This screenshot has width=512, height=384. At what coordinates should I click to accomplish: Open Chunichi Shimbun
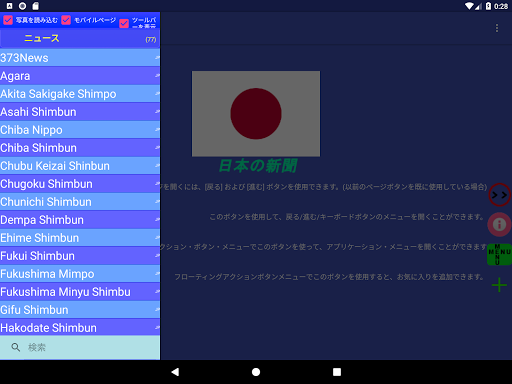click(x=80, y=202)
